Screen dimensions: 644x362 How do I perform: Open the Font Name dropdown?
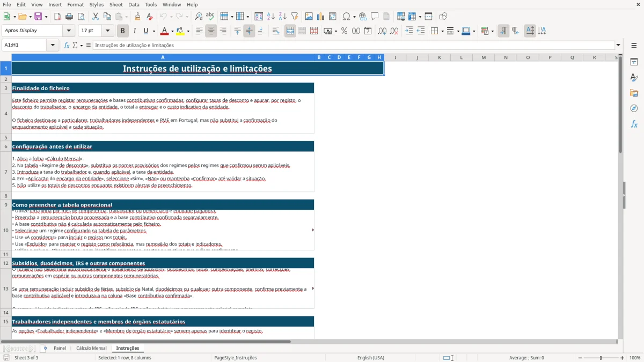69,31
